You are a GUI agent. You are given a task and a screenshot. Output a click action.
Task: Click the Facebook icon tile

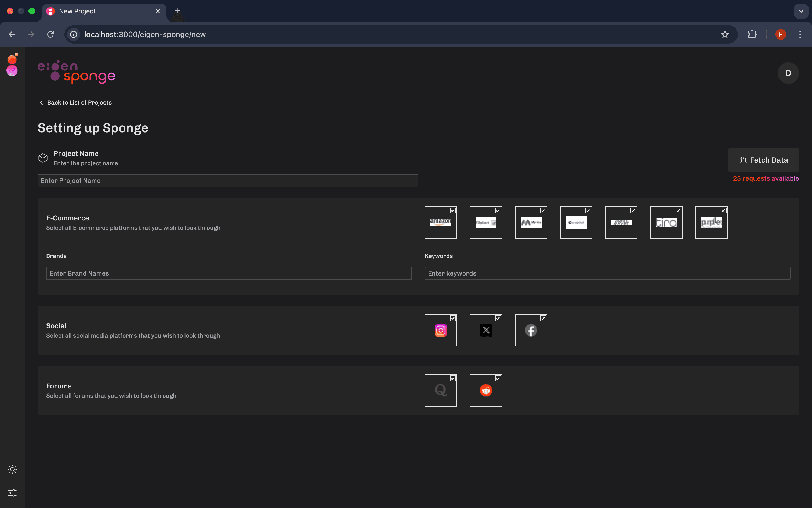(x=531, y=330)
